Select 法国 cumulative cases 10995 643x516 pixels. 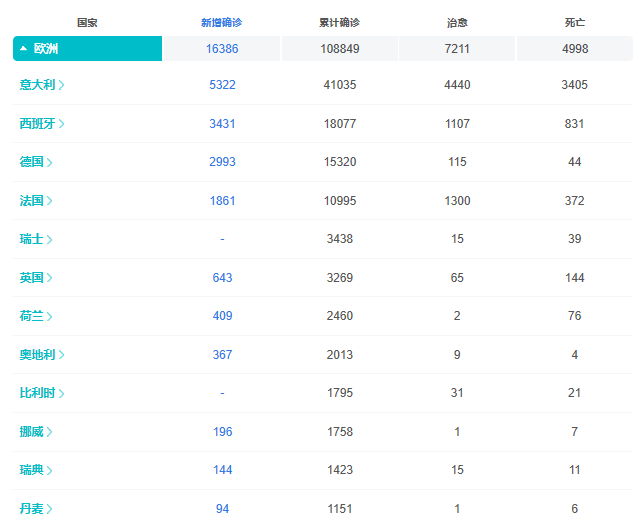(340, 201)
